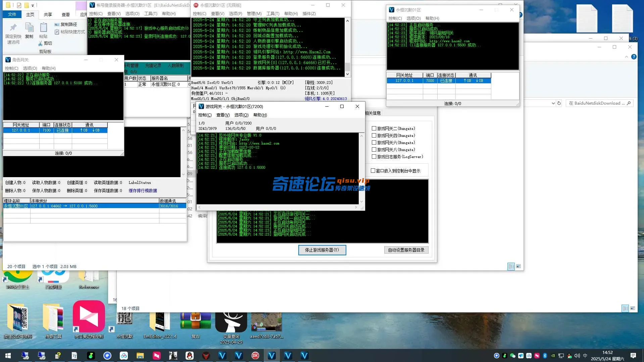Expand the Explorer ribbon chevron near help icon
The width and height of the screenshot is (644, 362).
[x=626, y=57]
